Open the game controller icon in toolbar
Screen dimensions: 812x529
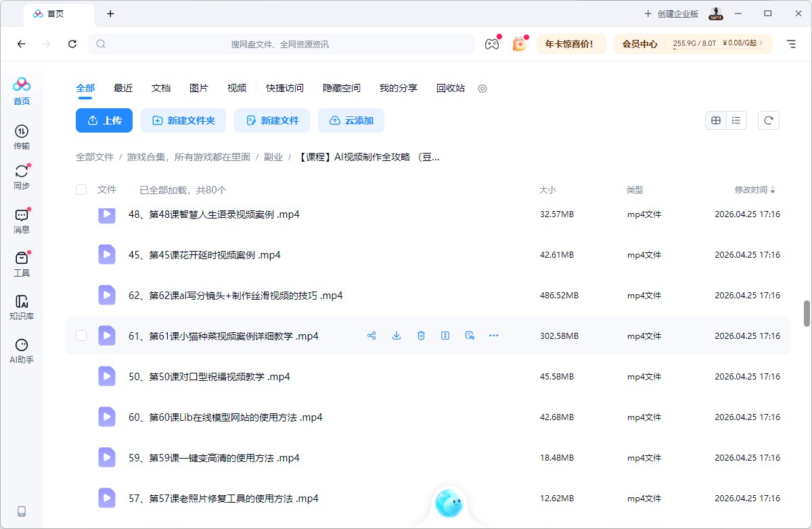(x=491, y=44)
